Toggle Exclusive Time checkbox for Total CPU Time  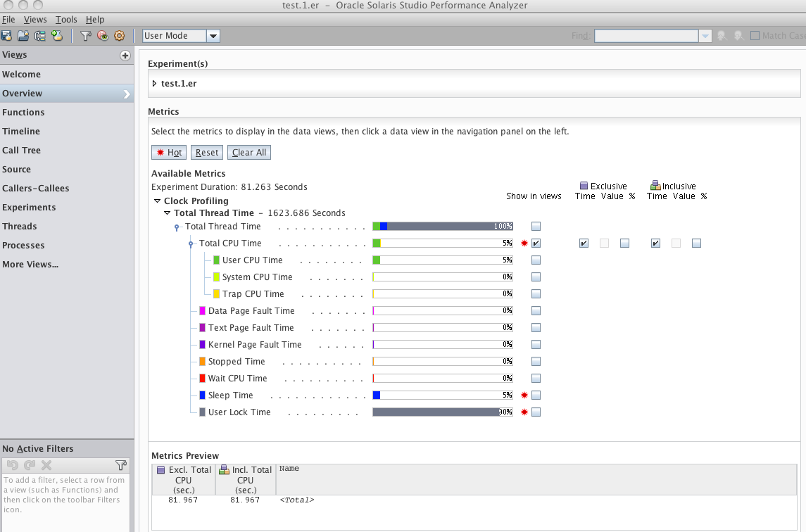pyautogui.click(x=584, y=243)
